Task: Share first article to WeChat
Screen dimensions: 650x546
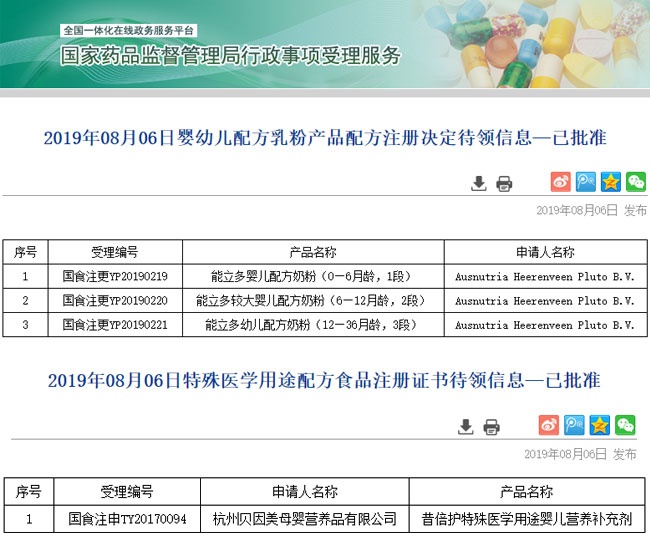Action: [636, 182]
